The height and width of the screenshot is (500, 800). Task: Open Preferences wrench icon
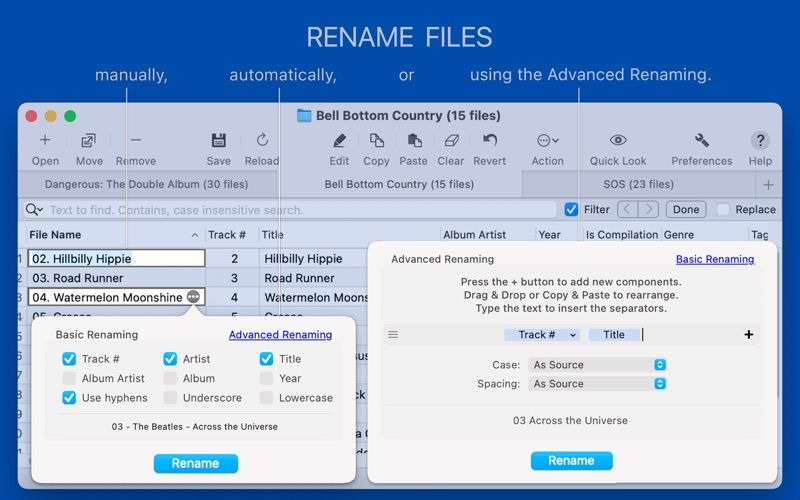coord(702,140)
